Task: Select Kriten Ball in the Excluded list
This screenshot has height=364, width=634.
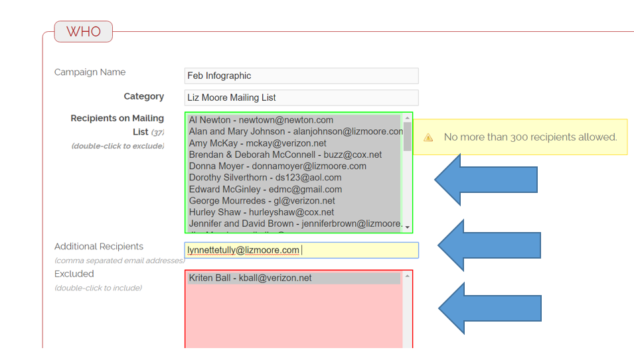Action: tap(250, 278)
